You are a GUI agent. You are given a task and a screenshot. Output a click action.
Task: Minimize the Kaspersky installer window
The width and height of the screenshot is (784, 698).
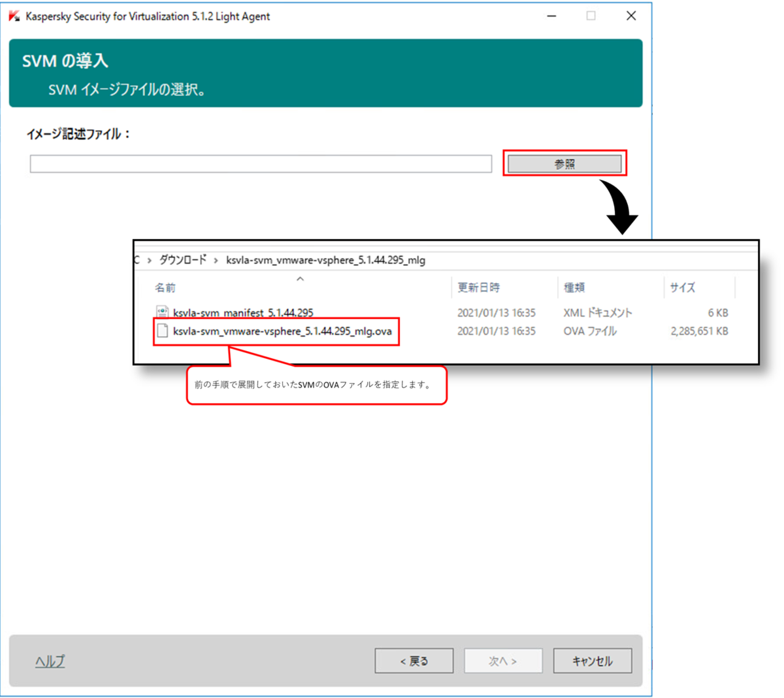tap(552, 16)
